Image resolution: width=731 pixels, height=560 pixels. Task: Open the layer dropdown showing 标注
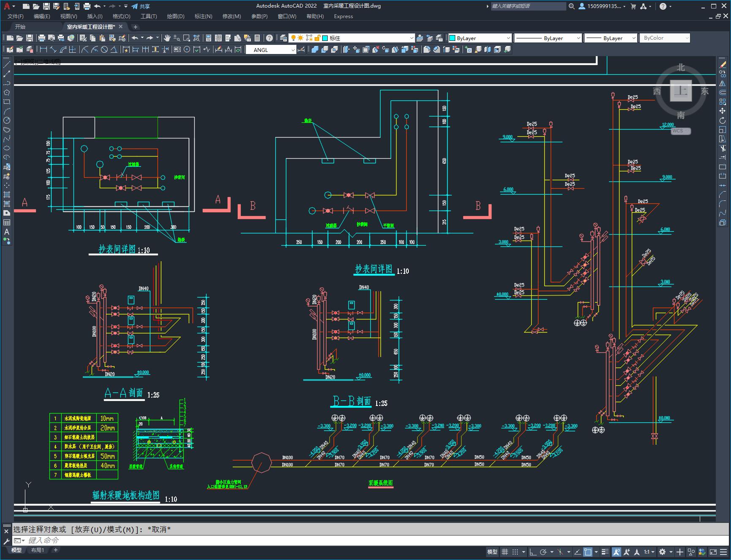tap(368, 38)
